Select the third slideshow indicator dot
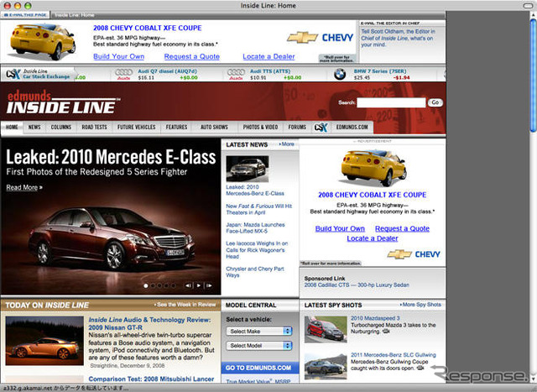Screen dimensions: 537x392 [x=159, y=285]
